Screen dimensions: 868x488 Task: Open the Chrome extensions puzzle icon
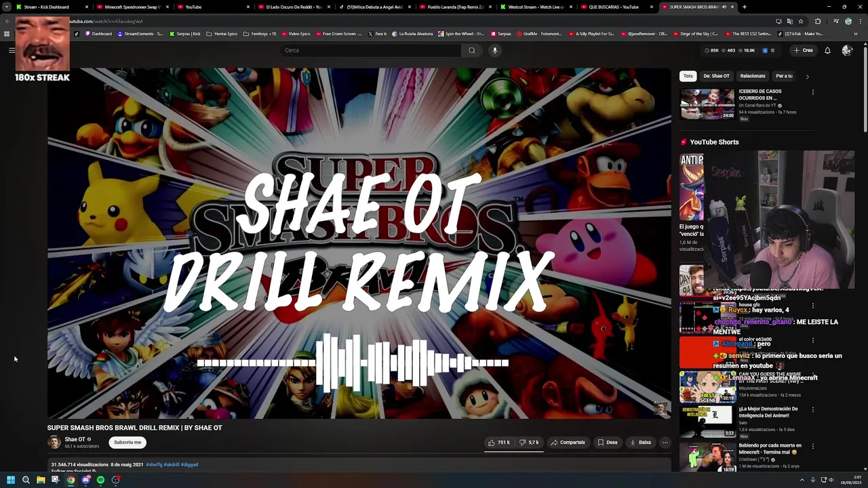click(x=818, y=21)
